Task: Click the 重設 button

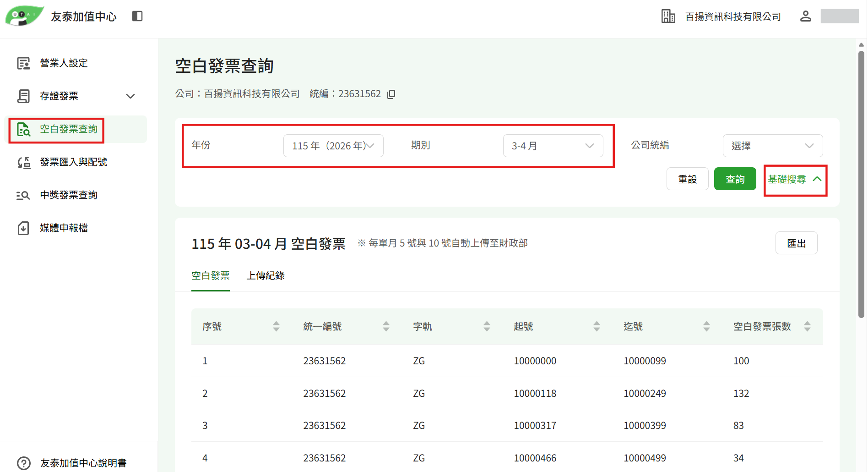Action: tap(688, 179)
